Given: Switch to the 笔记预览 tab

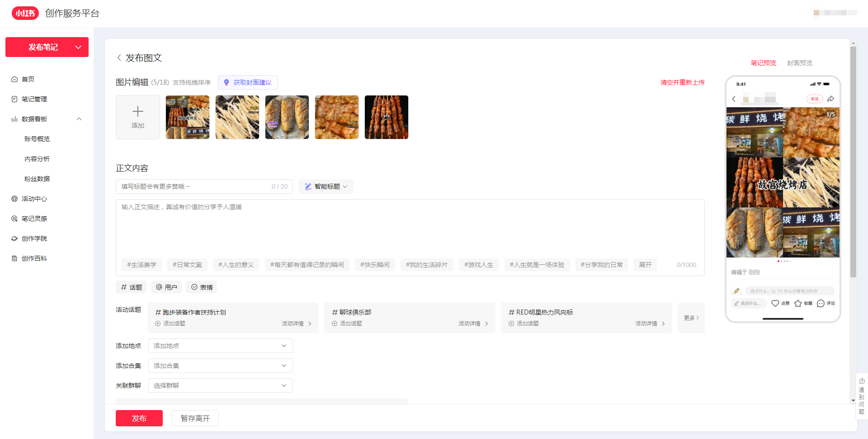Looking at the screenshot, I should [763, 63].
